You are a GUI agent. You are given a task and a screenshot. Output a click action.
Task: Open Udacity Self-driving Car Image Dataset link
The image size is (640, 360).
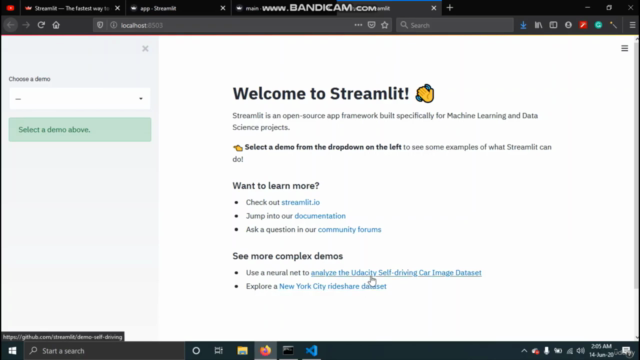pyautogui.click(x=396, y=272)
